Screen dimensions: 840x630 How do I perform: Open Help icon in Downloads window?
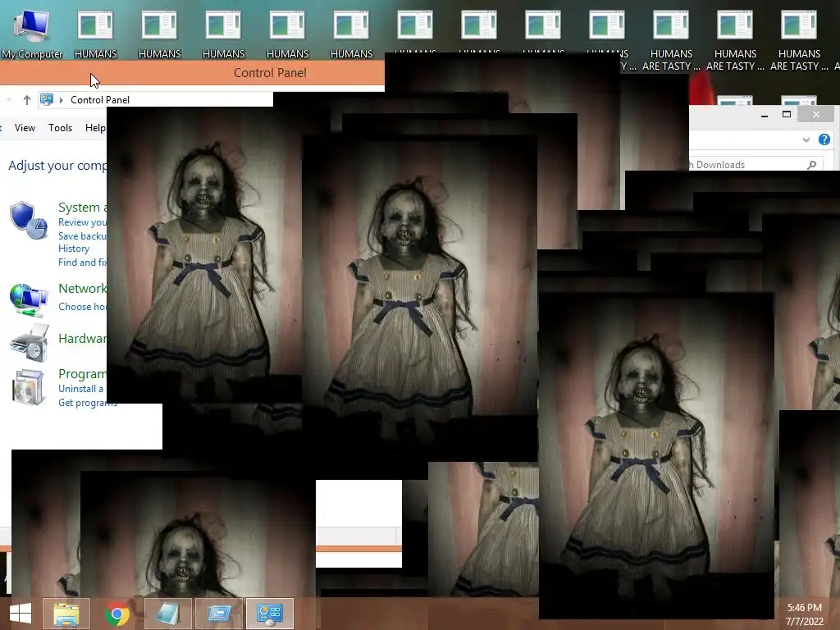pyautogui.click(x=824, y=139)
